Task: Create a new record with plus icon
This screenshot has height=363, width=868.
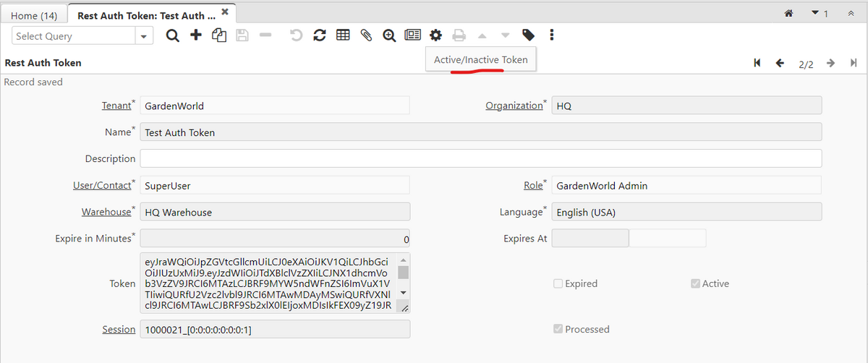Action: (195, 35)
